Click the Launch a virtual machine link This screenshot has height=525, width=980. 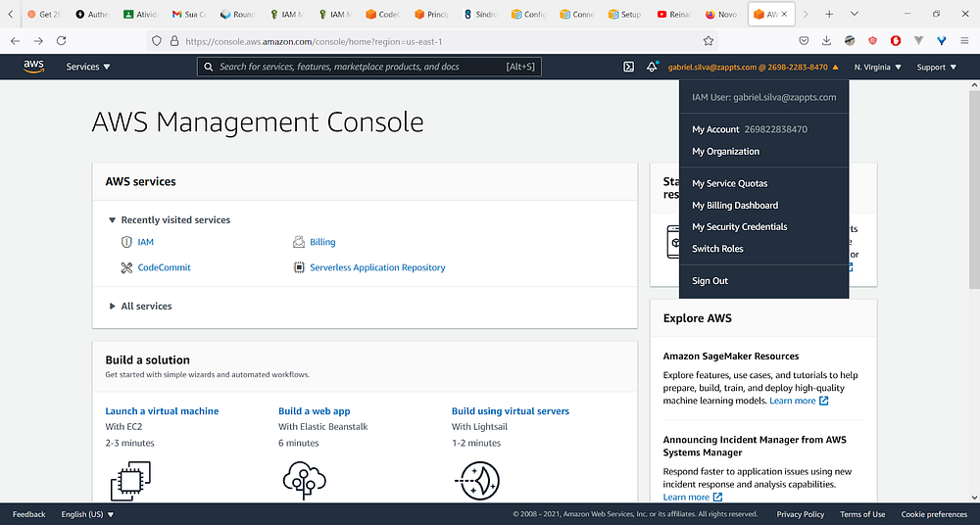click(x=162, y=411)
